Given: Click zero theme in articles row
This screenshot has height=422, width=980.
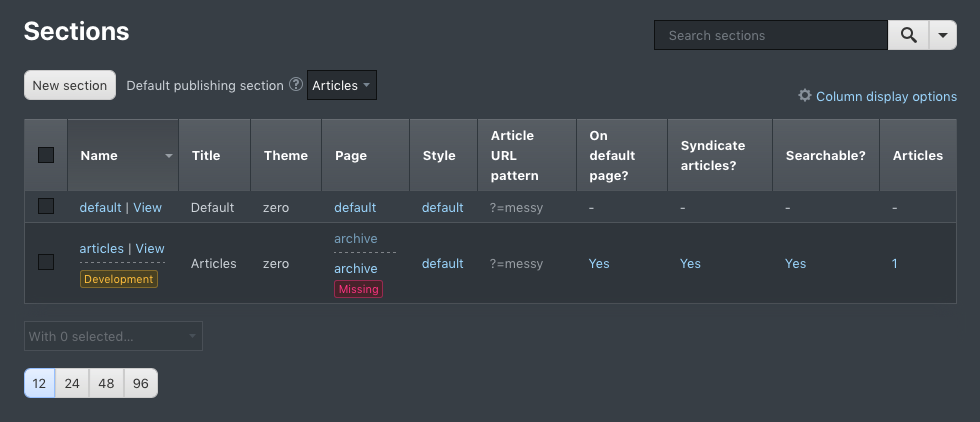Looking at the screenshot, I should [276, 264].
